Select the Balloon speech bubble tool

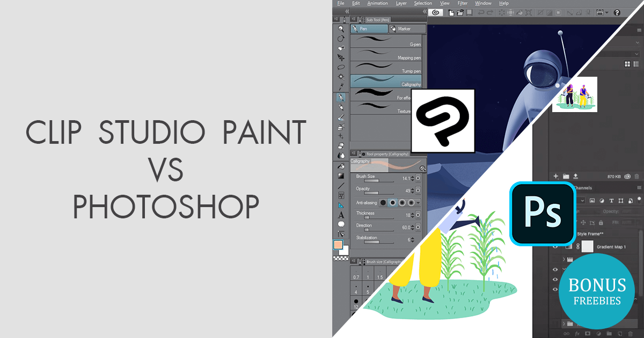point(340,224)
